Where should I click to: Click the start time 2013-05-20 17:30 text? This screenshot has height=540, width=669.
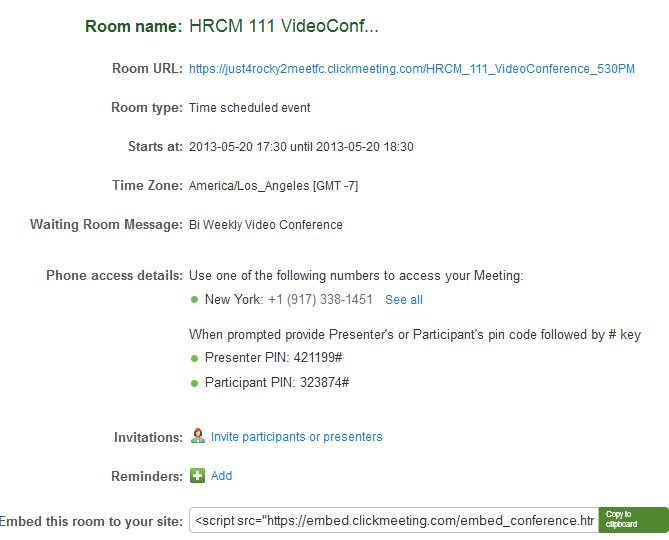[238, 147]
